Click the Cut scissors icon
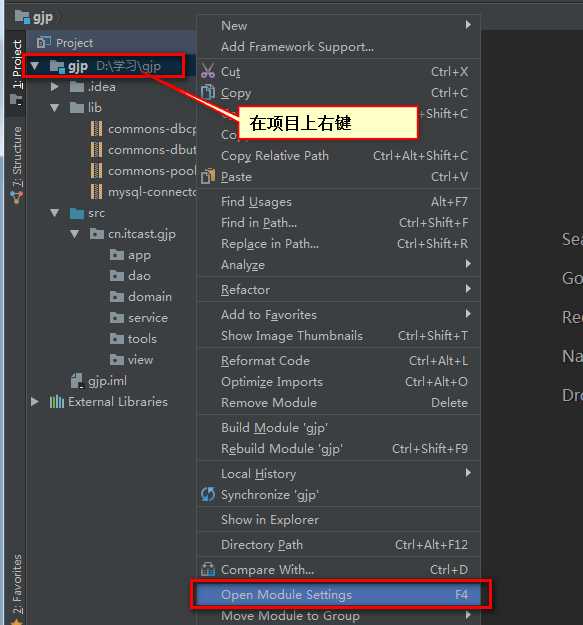 [208, 71]
